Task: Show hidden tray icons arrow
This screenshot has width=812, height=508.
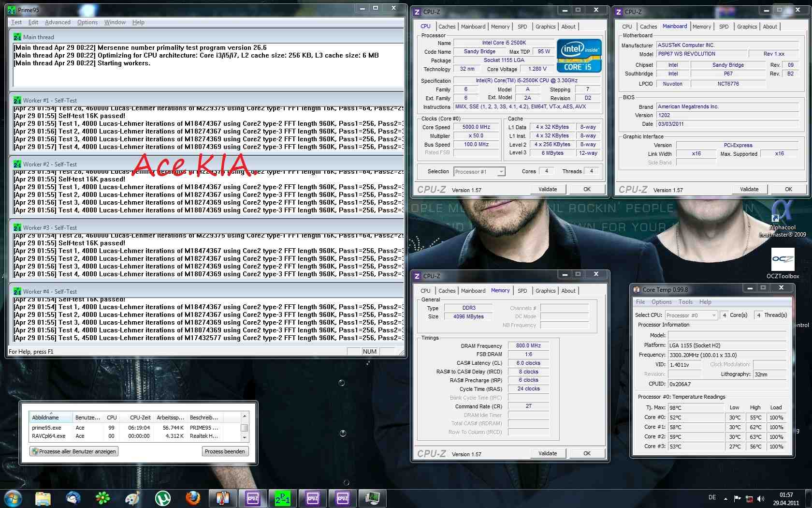Action: click(725, 498)
